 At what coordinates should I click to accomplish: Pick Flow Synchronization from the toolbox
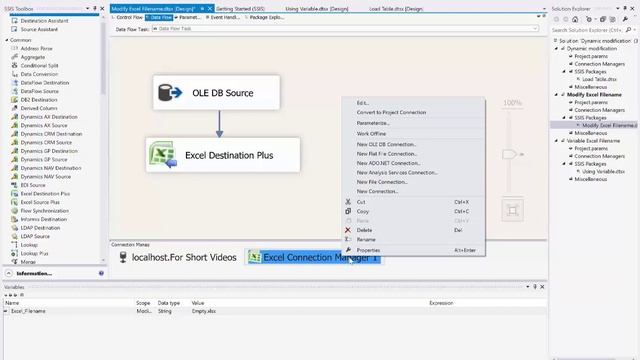click(x=44, y=211)
